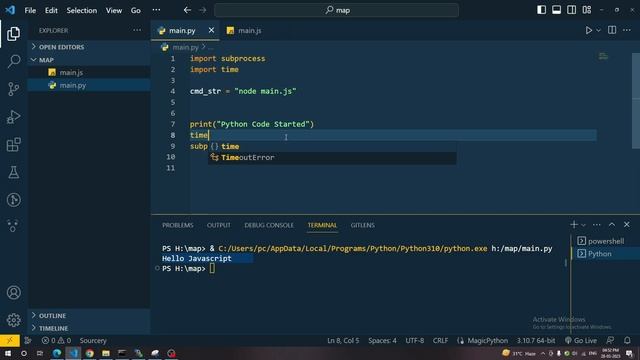Viewport: 640px width, 360px height.
Task: Open the Edit menu
Action: coord(51,10)
